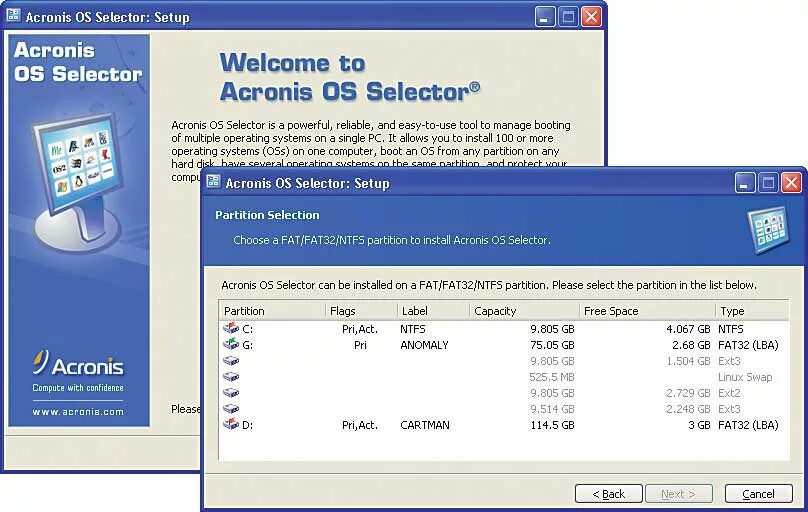Click the 3 GB free space cell
The image size is (808, 512).
(x=699, y=425)
